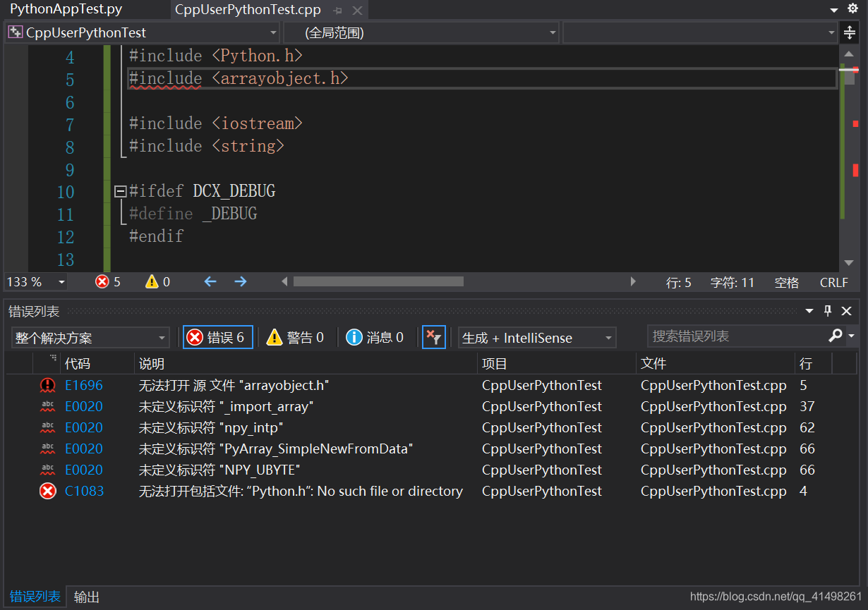Open the C1083 error code link
868x610 pixels.
point(84,492)
